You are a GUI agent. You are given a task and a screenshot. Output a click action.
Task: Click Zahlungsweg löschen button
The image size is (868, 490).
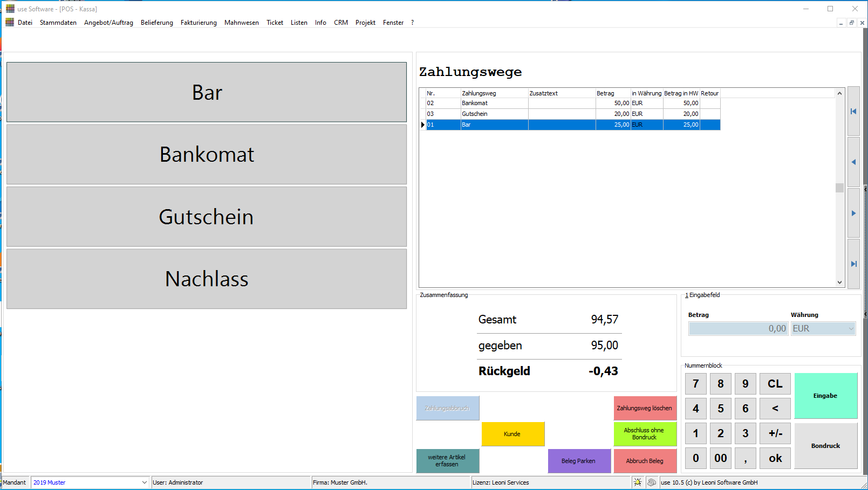tap(645, 408)
